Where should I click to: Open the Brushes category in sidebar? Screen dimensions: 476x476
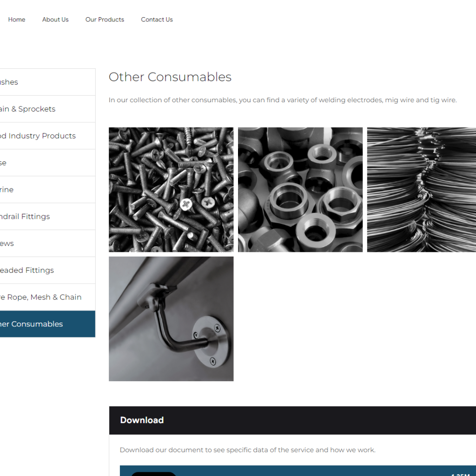coord(48,82)
